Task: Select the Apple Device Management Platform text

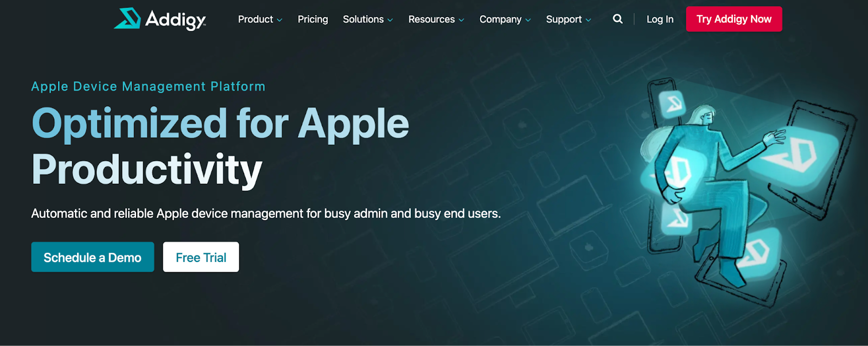Action: click(x=148, y=86)
